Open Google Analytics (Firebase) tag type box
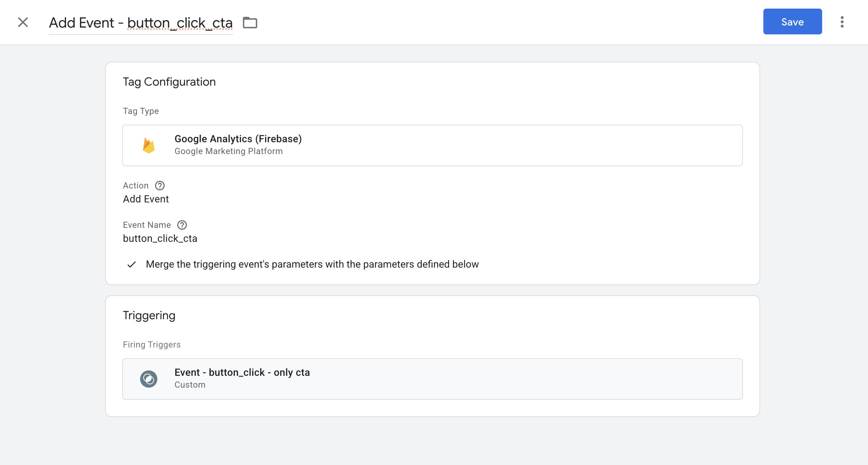Image resolution: width=868 pixels, height=465 pixels. pyautogui.click(x=432, y=145)
